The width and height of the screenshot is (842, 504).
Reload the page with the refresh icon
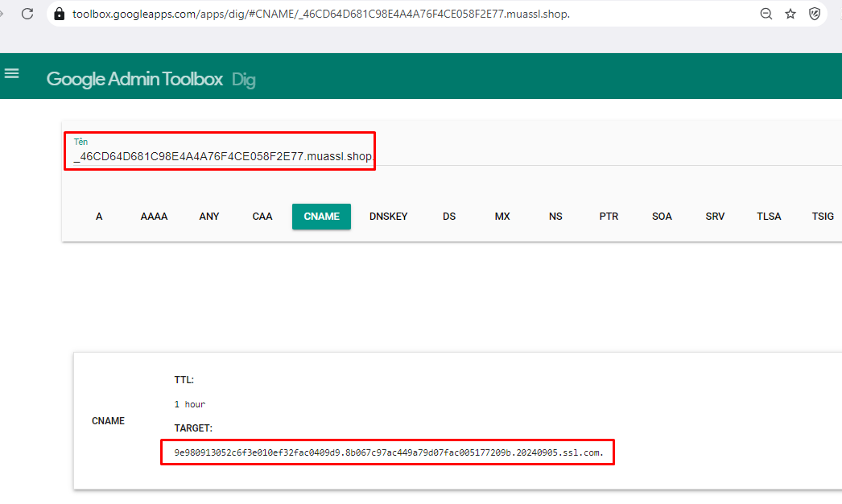(x=27, y=14)
